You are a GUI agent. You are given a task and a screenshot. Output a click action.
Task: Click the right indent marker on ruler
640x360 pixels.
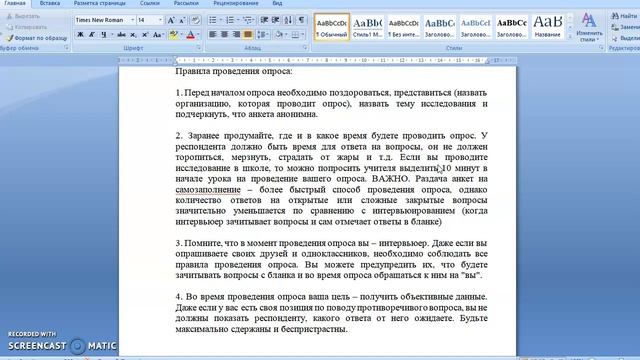(x=487, y=62)
